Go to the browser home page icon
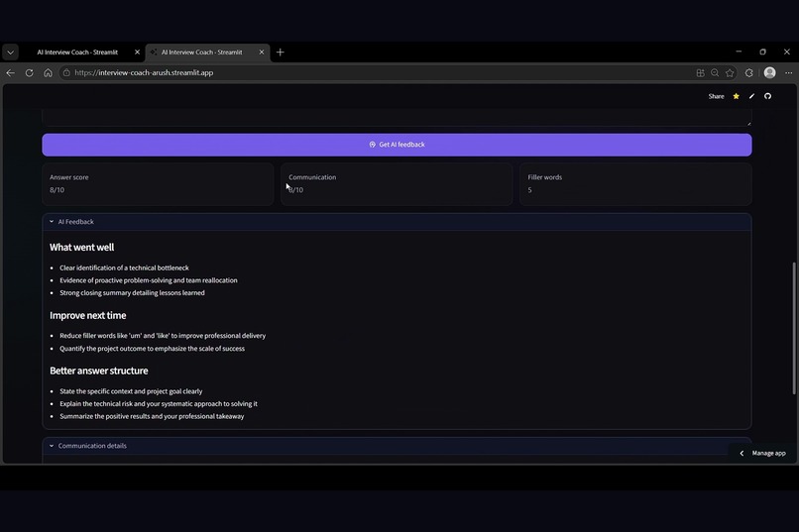The image size is (799, 532). coord(48,72)
